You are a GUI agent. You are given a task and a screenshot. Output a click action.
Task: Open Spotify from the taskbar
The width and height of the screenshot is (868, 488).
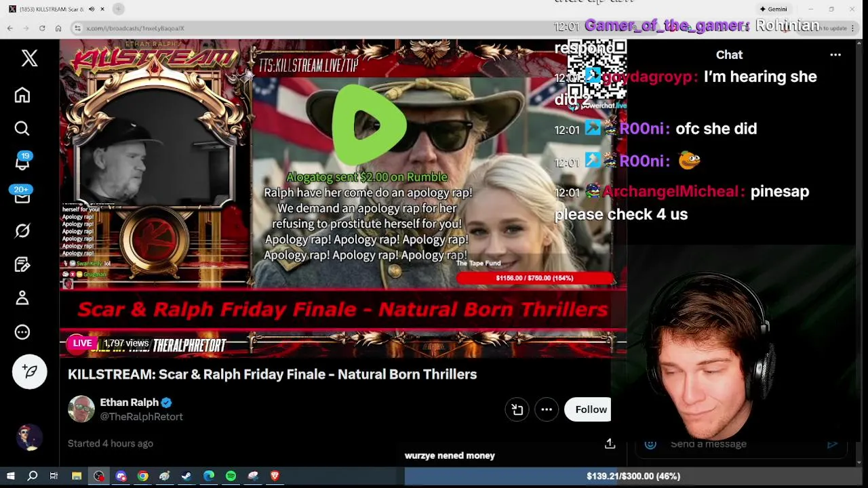coord(231,476)
